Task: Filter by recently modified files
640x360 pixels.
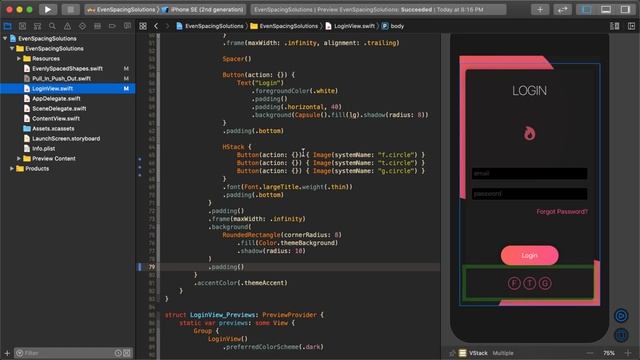Action: (x=118, y=353)
